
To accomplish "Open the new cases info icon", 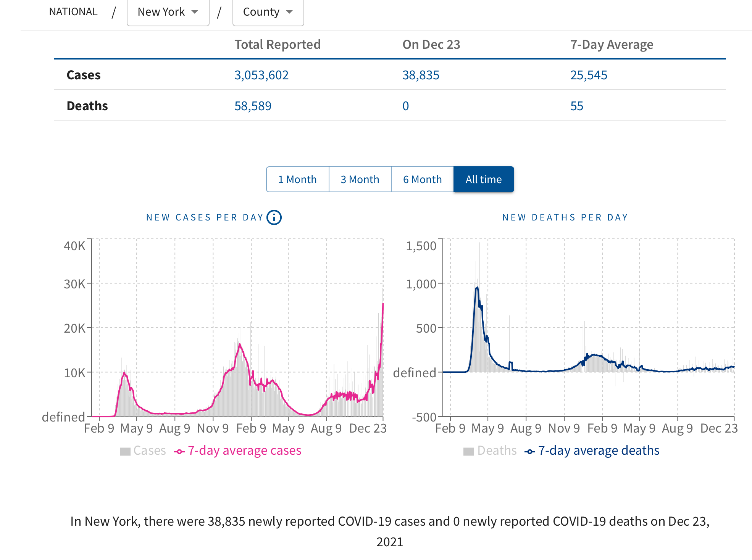I will tap(274, 217).
